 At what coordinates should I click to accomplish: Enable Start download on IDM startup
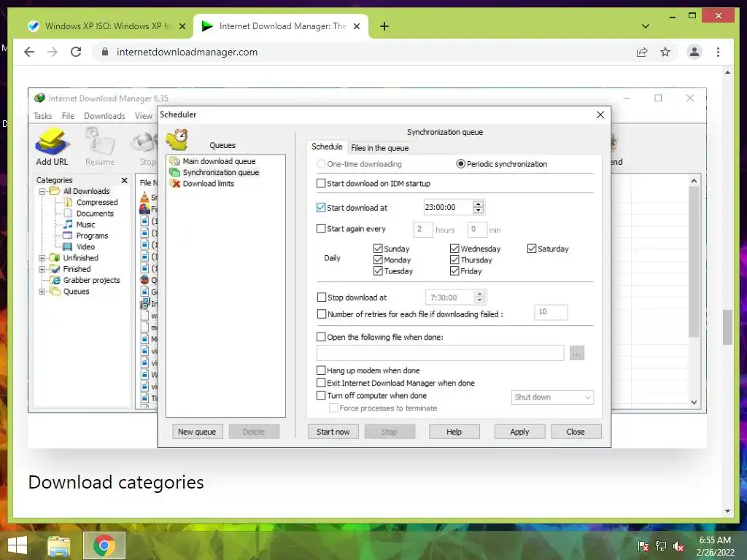pyautogui.click(x=321, y=183)
